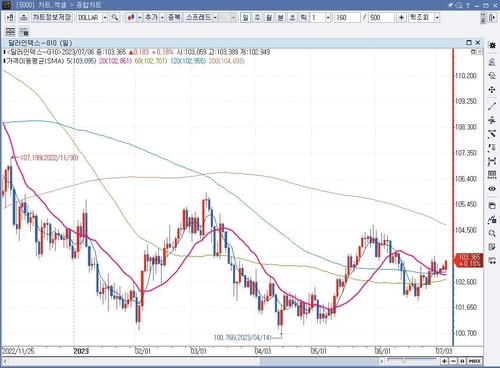Click the 200-day SMA legend value
The image size is (500, 368).
[x=227, y=61]
